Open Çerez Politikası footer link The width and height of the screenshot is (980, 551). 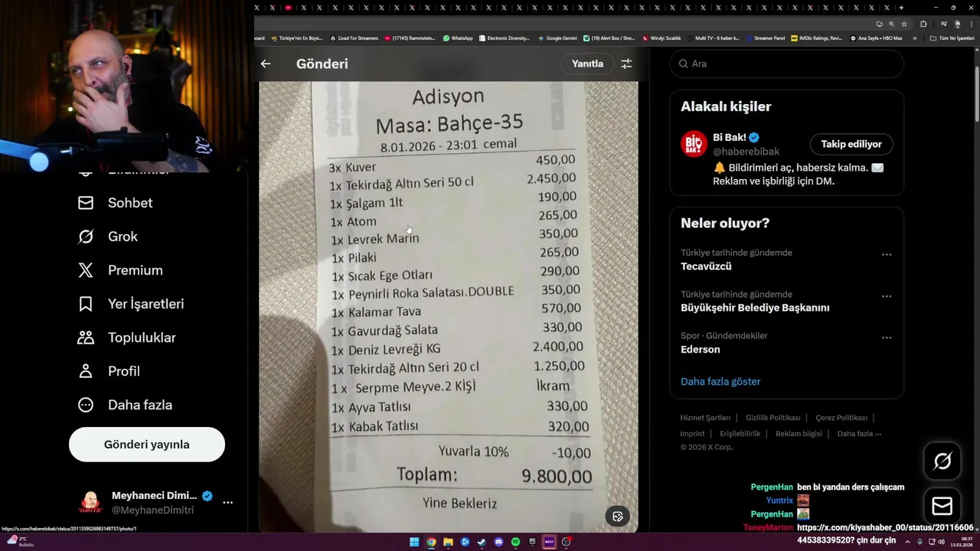coord(841,418)
